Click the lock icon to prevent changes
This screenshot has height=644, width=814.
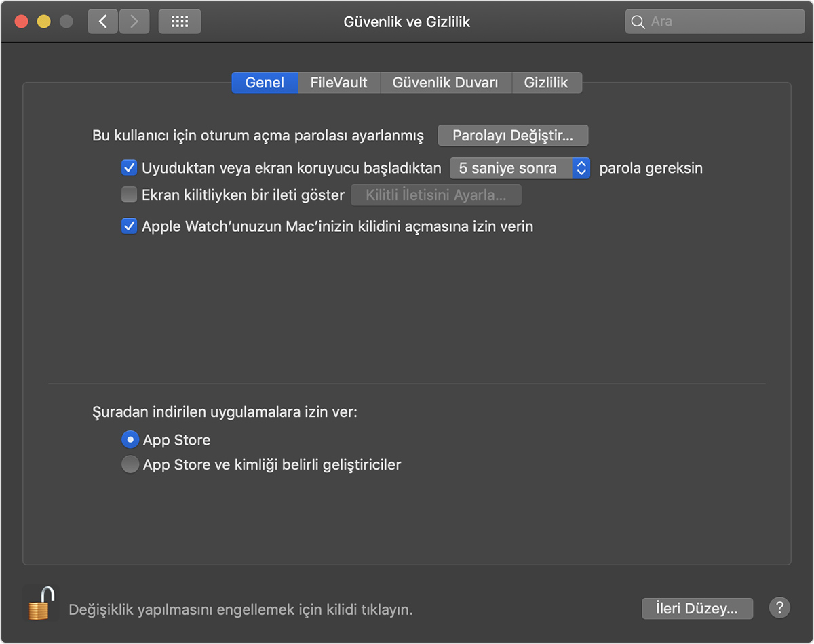(x=40, y=603)
